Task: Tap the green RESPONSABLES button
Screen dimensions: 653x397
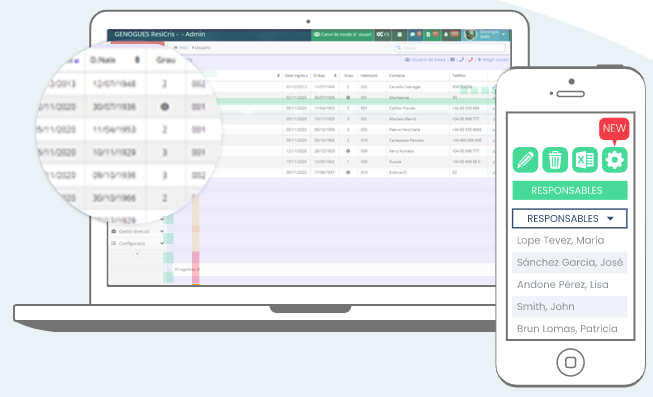Action: (x=570, y=190)
